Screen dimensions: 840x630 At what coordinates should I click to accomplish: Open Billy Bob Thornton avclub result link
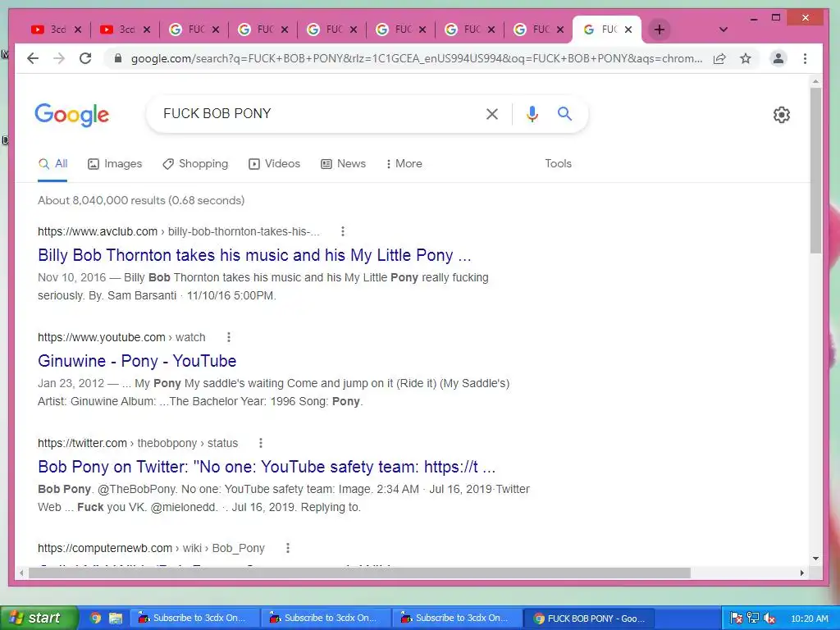[x=254, y=255]
